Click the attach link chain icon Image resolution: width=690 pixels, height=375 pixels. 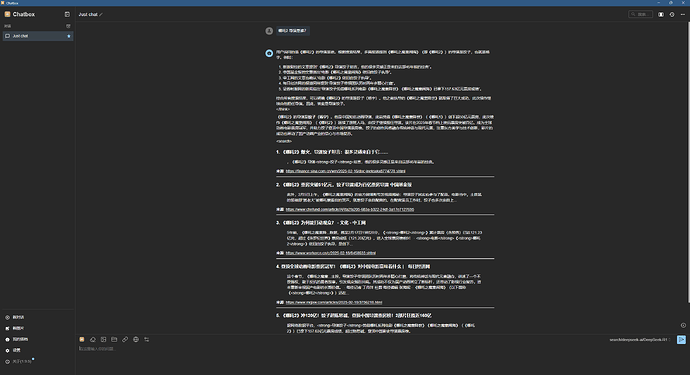125,339
